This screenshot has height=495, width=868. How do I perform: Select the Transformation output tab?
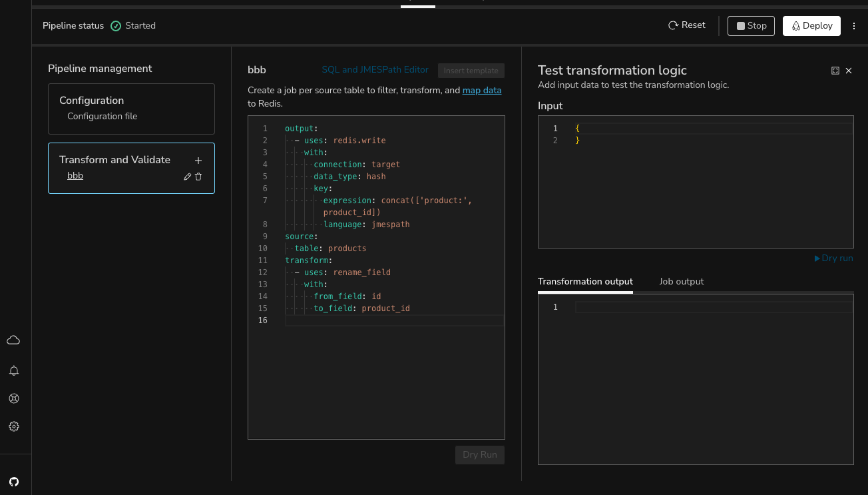585,281
